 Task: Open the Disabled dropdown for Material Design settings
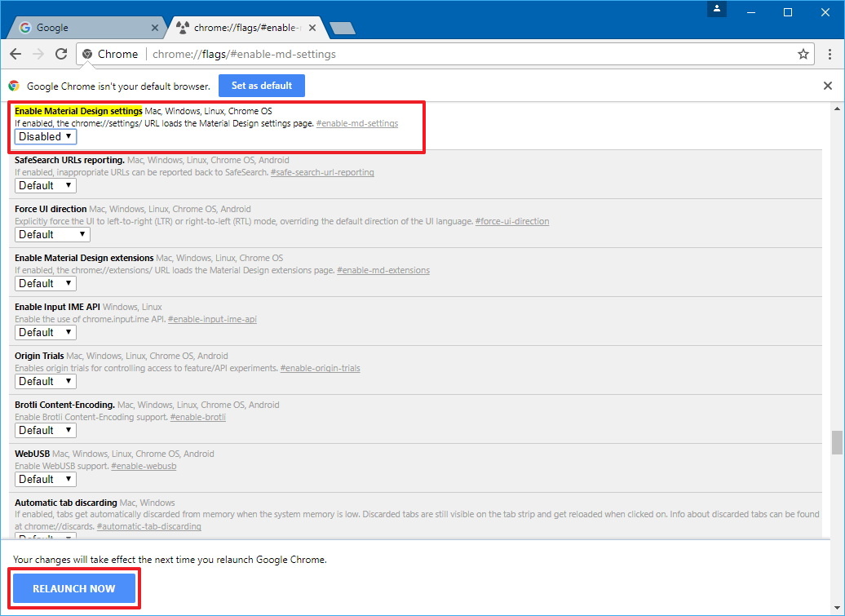(45, 136)
